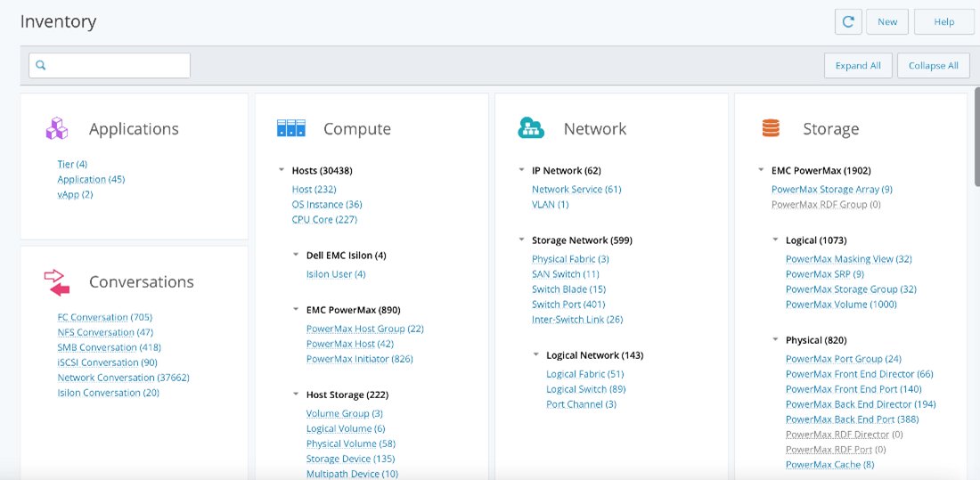The height and width of the screenshot is (480, 980).
Task: Open the New button
Action: (887, 22)
